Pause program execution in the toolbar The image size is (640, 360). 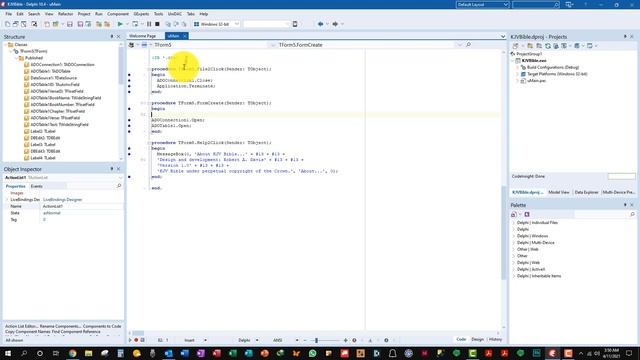point(149,24)
